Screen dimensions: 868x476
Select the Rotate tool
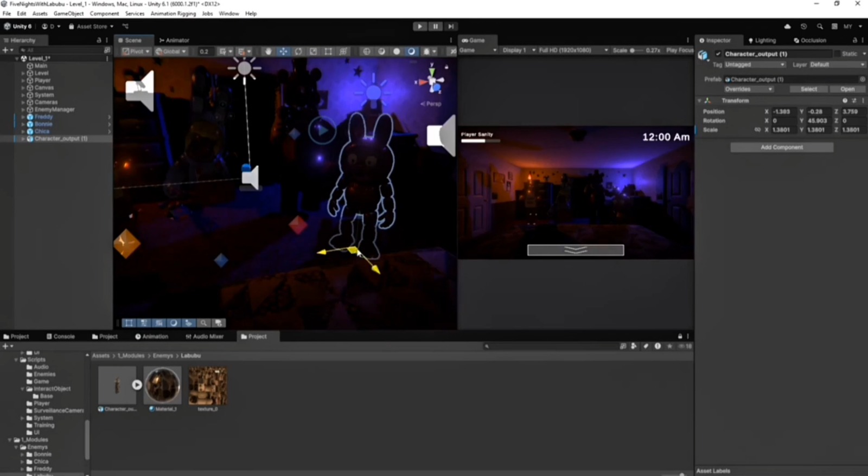(298, 51)
